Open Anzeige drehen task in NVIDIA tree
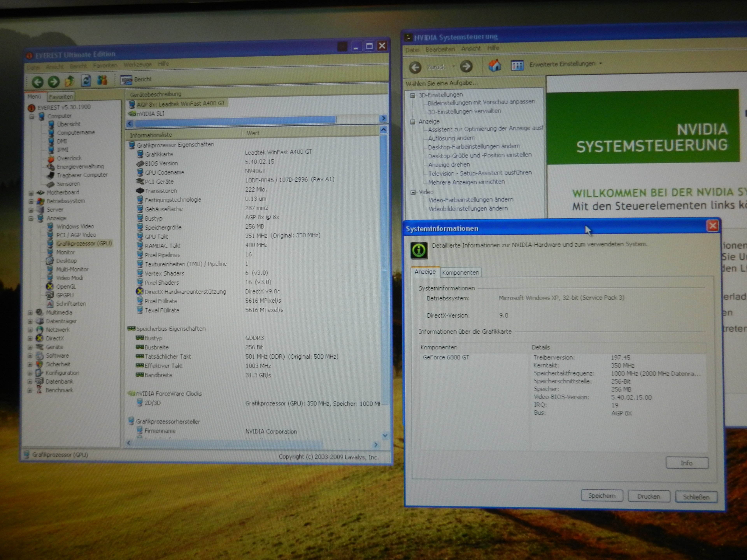747x560 pixels. pyautogui.click(x=449, y=165)
